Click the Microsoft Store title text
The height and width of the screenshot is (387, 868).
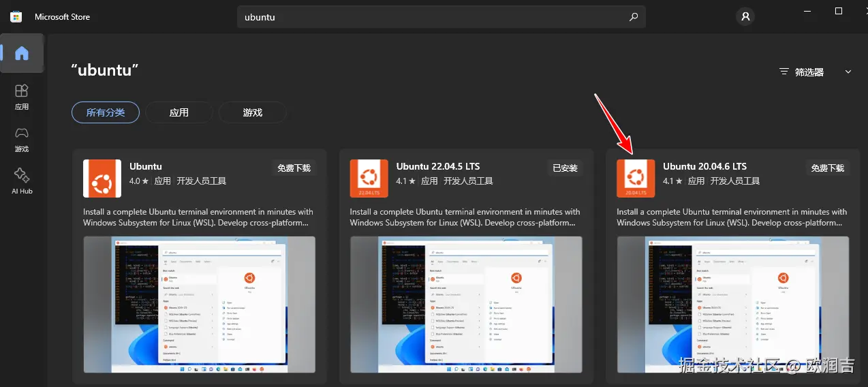click(62, 17)
